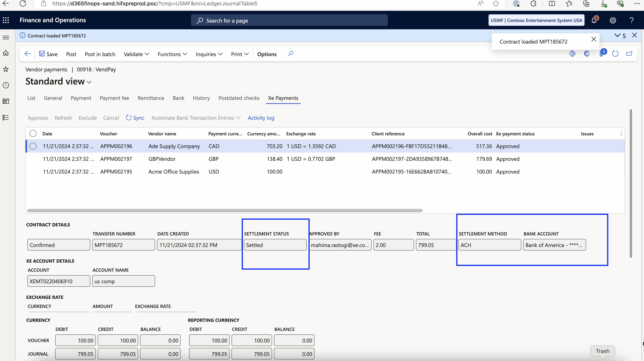The height and width of the screenshot is (361, 644).
Task: Toggle select-all circle in grid header
Action: click(33, 133)
